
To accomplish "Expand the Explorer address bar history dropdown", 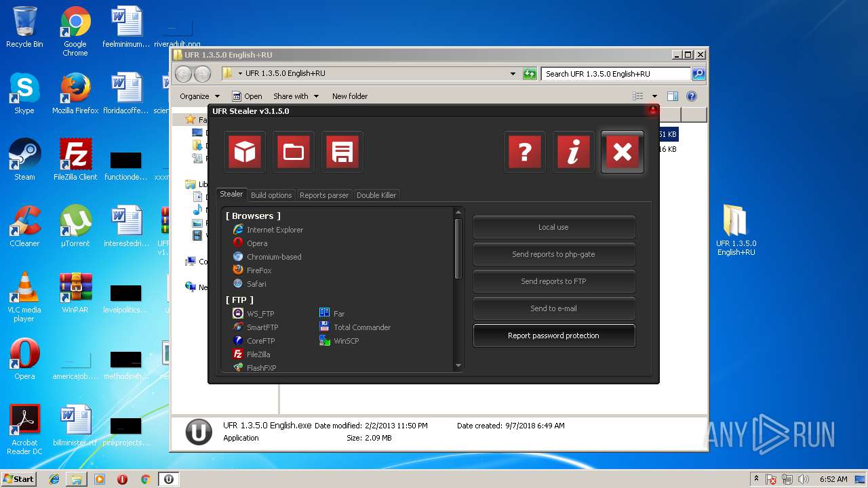I will pos(513,73).
